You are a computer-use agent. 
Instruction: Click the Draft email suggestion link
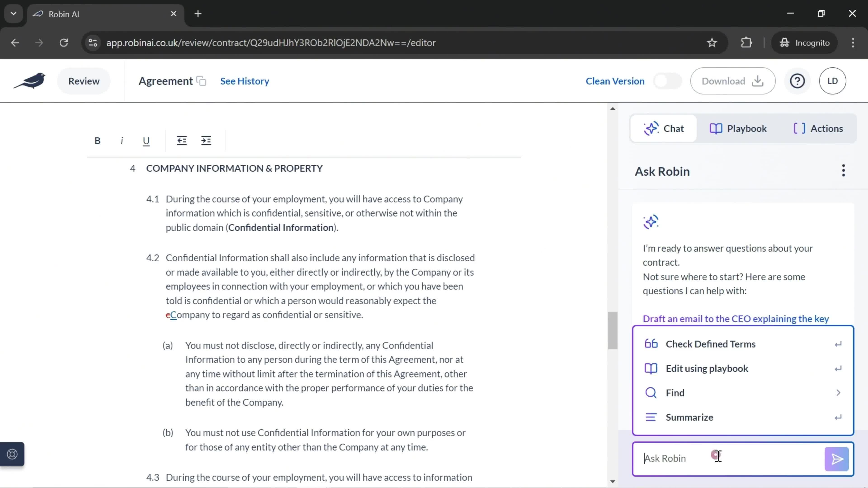736,318
